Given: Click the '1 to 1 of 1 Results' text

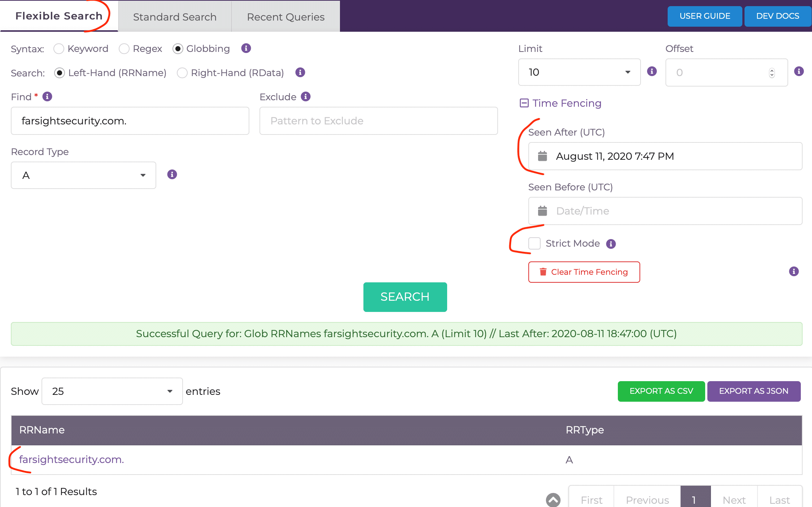Looking at the screenshot, I should click(56, 491).
